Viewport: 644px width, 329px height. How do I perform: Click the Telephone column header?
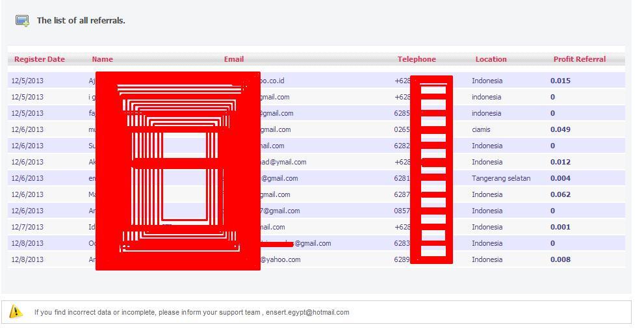pos(417,59)
